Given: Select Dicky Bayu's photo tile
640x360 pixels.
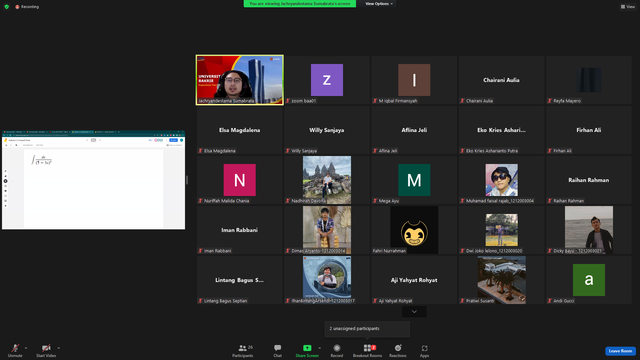Looking at the screenshot, I should coord(589,230).
